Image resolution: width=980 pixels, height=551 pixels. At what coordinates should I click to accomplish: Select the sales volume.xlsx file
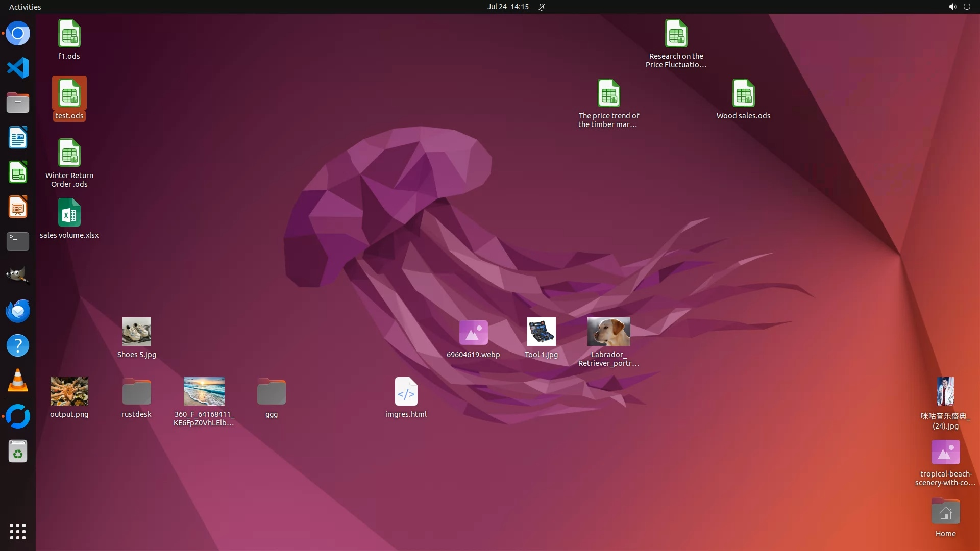coord(69,213)
